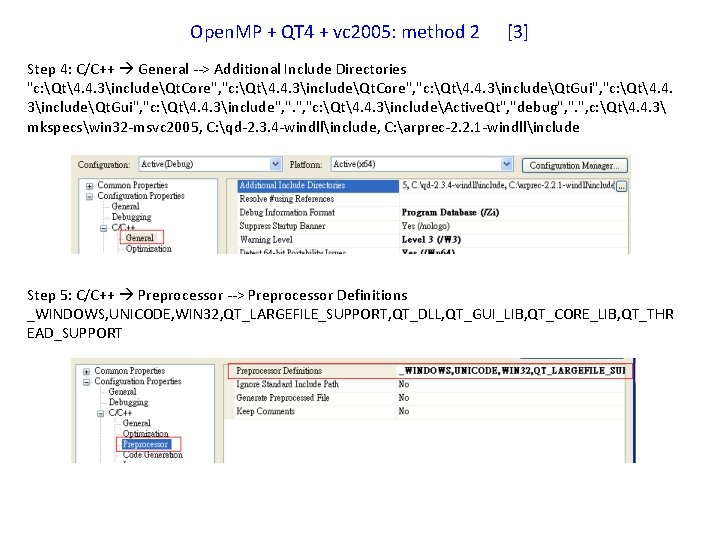Collapse Configuration Properties in upper tree
This screenshot has width=720, height=540.
(x=89, y=197)
